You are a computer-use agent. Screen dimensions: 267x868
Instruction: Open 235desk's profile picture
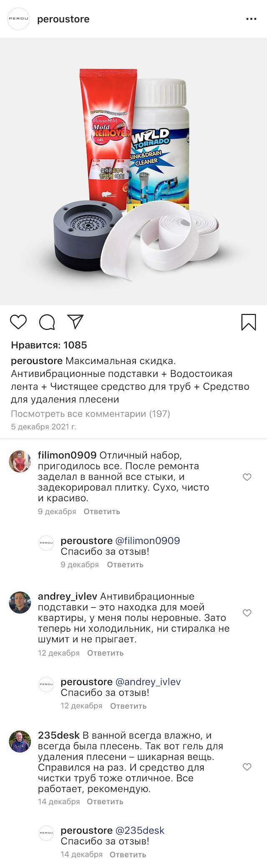pos(20,741)
